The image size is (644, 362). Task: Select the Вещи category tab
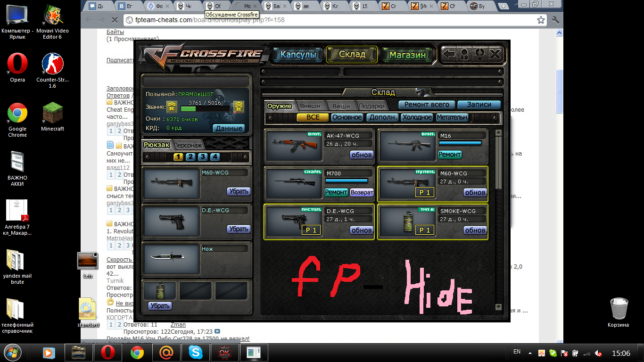pos(341,106)
